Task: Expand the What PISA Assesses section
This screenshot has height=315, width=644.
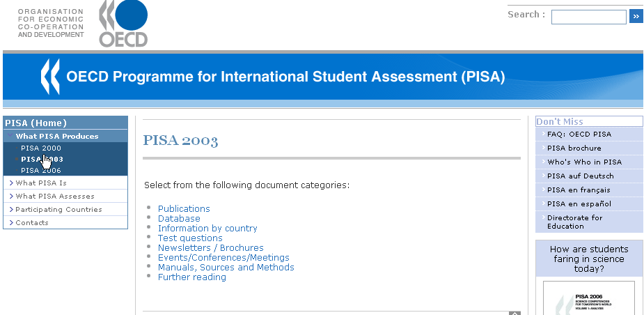Action: (55, 196)
